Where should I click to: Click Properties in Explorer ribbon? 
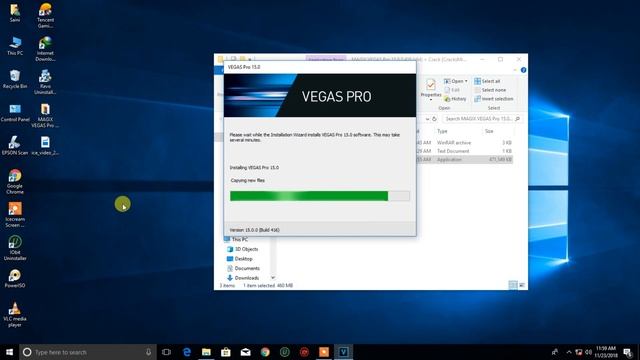431,89
